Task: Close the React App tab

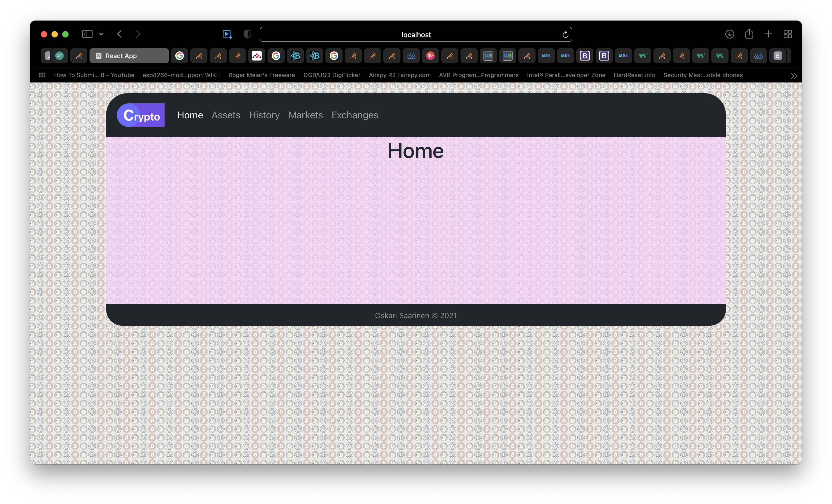Action: coord(99,56)
